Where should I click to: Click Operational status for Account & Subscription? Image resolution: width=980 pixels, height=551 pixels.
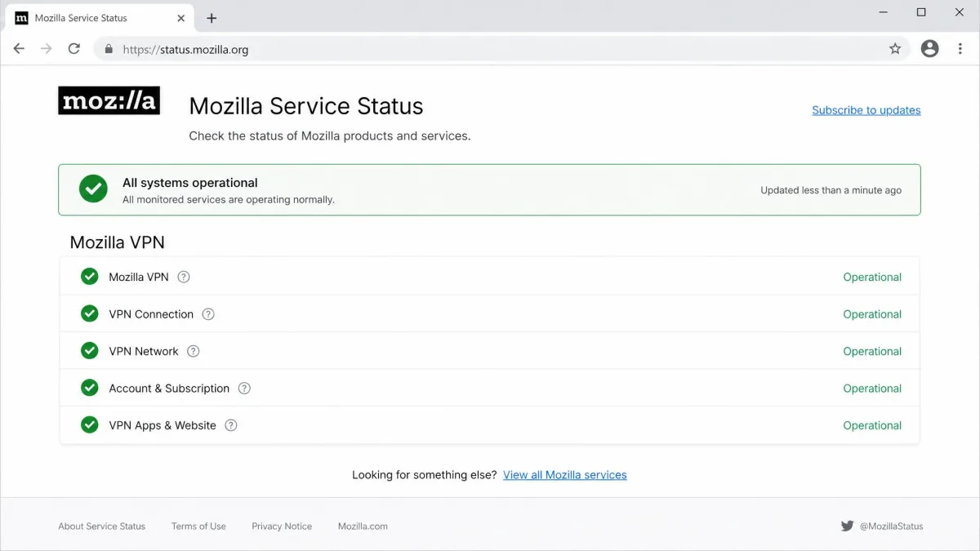(x=872, y=389)
